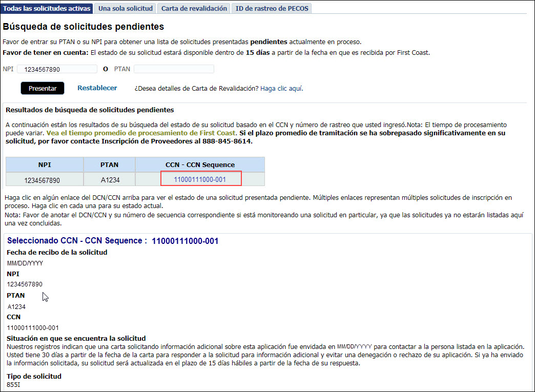Click "Fecha de recibo de la solicitud" label
Screen dimensions: 535x392
point(56,252)
